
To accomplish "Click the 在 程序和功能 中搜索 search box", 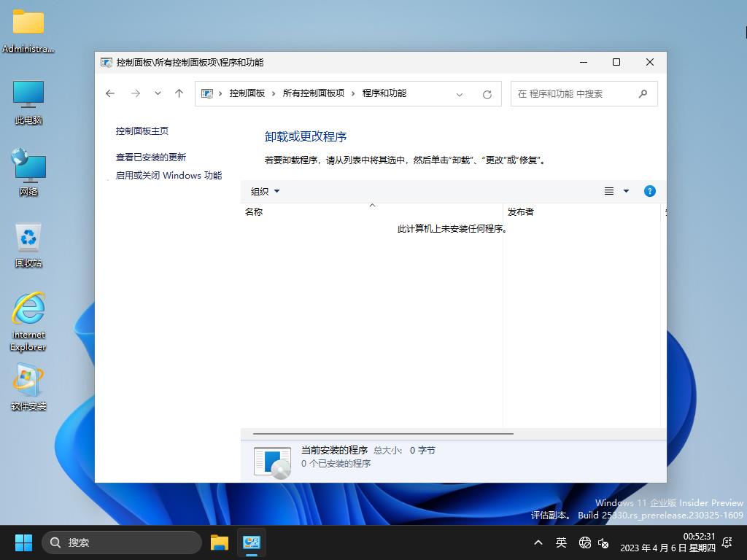I will (573, 93).
